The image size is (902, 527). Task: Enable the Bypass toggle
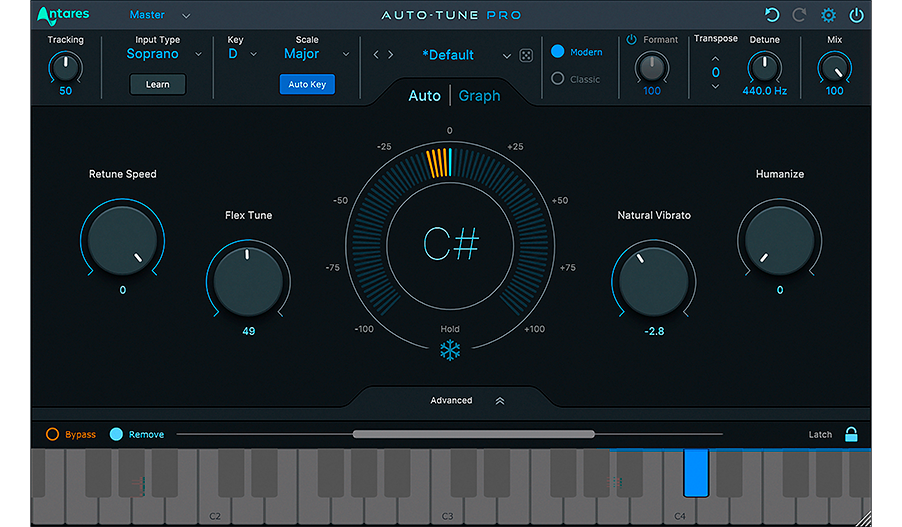click(x=52, y=434)
